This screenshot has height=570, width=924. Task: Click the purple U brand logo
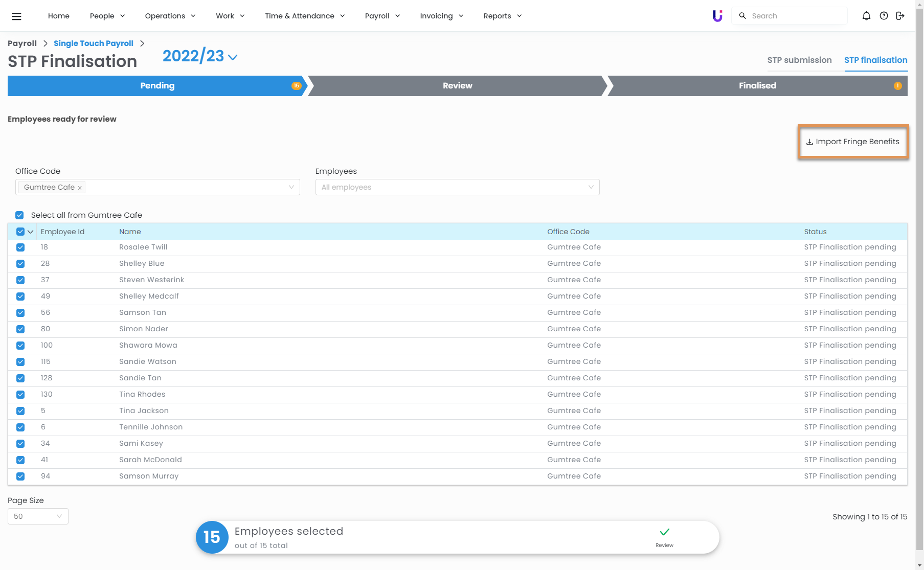717,16
